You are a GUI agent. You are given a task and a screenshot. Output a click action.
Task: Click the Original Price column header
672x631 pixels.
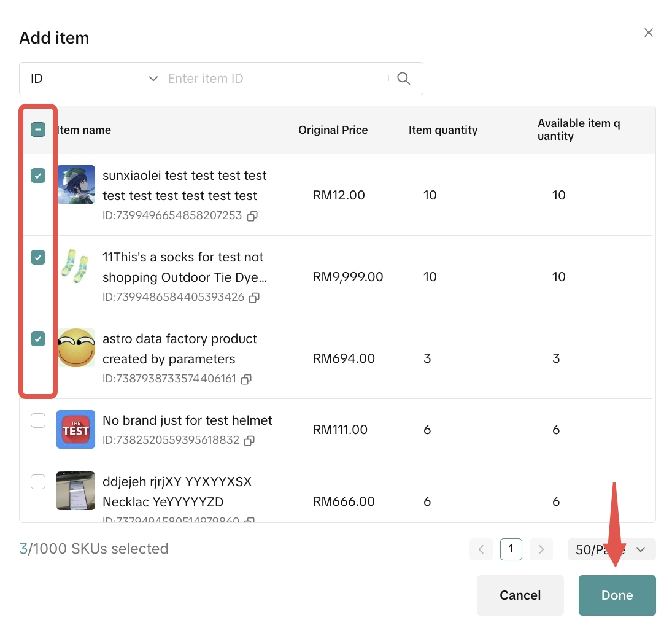point(333,130)
